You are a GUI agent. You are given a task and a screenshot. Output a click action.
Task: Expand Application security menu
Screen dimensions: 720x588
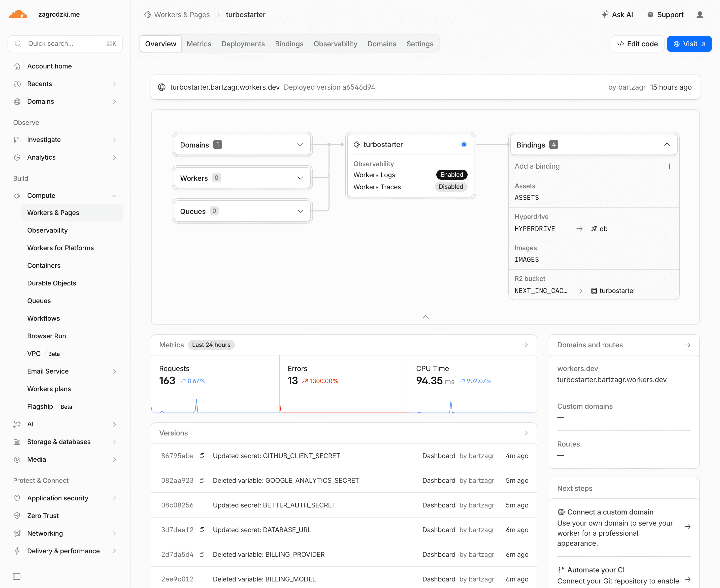click(115, 498)
